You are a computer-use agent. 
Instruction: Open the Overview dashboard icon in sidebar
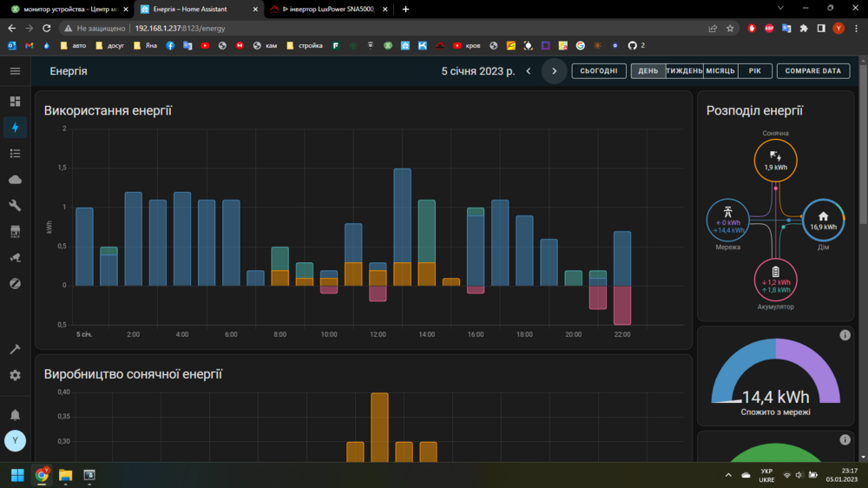pos(15,102)
